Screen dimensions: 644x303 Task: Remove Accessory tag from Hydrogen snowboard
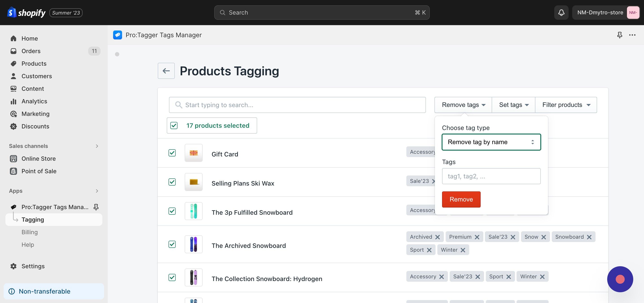tap(442, 277)
